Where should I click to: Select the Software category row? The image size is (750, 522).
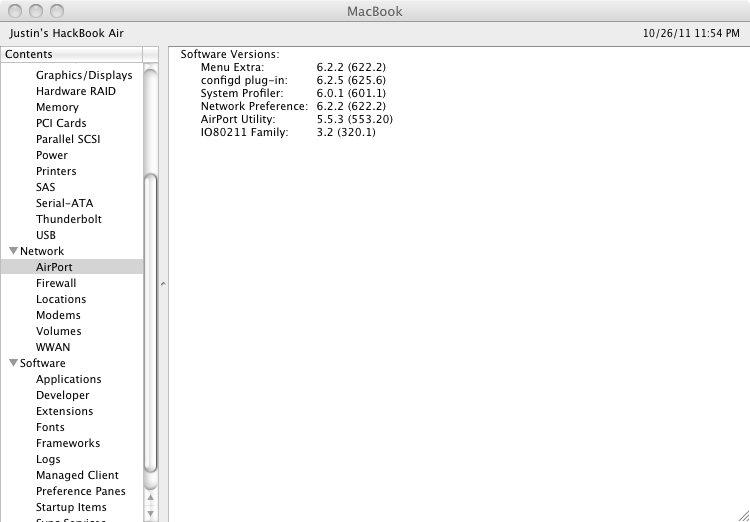coord(72,363)
